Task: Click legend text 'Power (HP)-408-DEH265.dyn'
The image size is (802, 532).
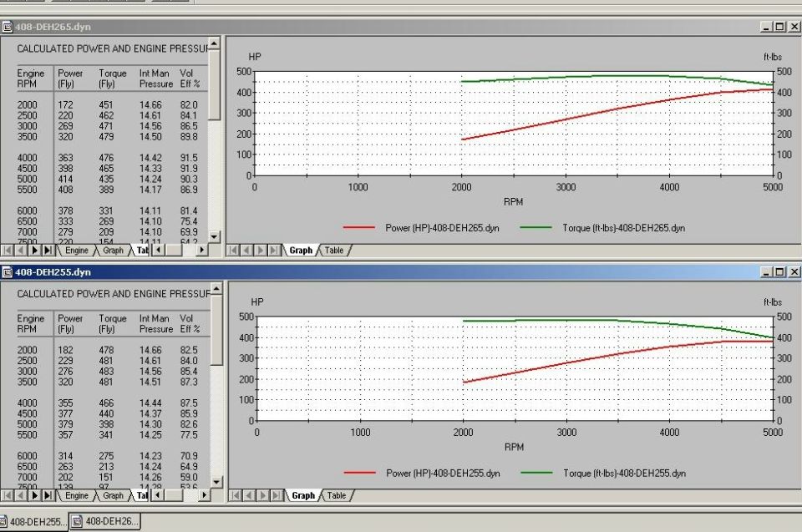Action: pos(443,228)
